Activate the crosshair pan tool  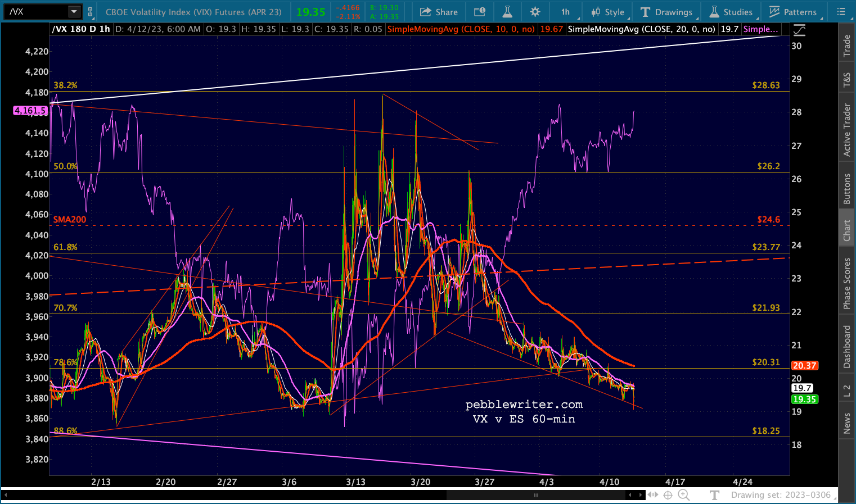tap(668, 495)
